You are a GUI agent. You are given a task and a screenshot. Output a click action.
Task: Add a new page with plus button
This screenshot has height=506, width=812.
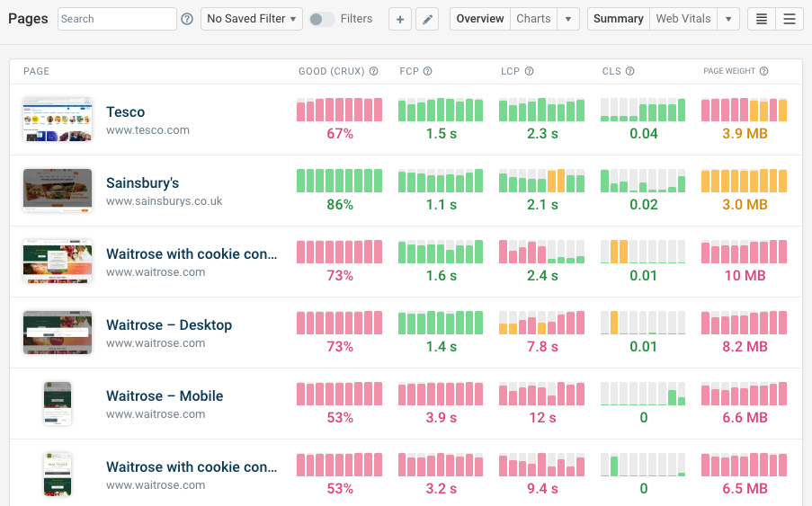(400, 19)
